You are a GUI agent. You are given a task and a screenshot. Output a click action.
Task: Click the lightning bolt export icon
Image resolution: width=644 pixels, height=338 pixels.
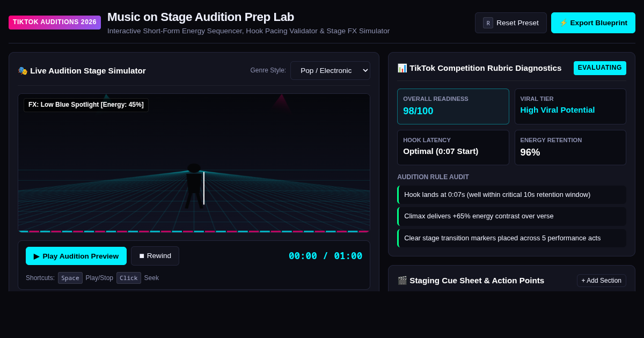pos(563,23)
